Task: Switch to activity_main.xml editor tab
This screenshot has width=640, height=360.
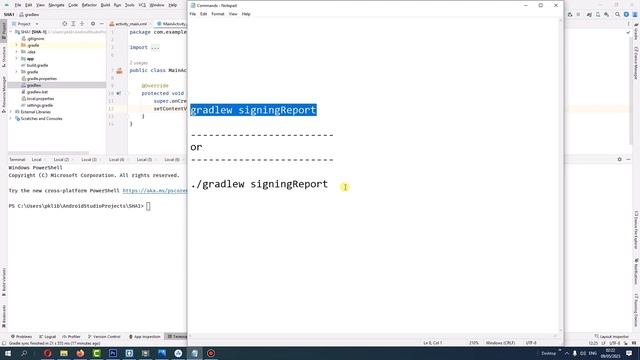Action: [x=128, y=24]
